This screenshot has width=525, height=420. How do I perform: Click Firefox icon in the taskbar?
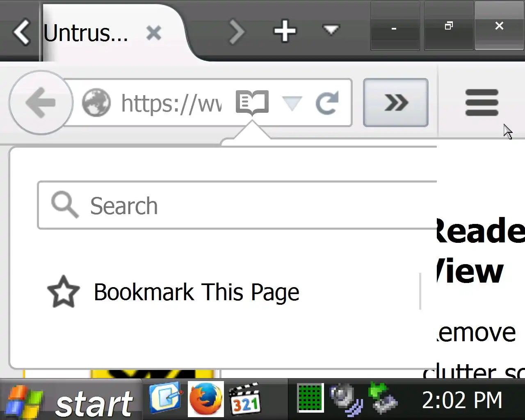click(206, 399)
